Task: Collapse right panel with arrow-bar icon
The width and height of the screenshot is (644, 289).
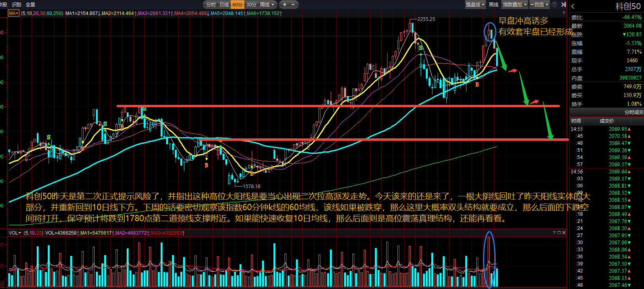Action: coord(563,4)
